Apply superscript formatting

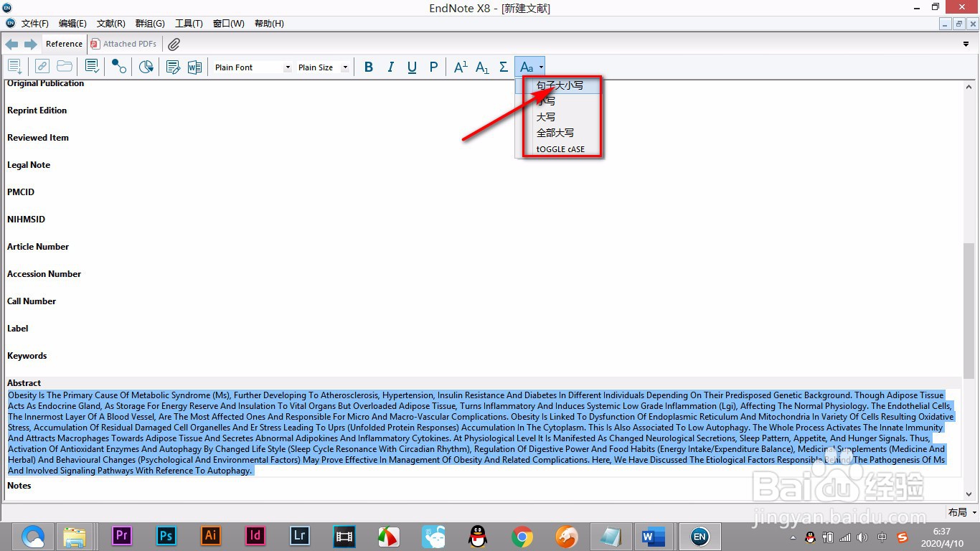(461, 67)
